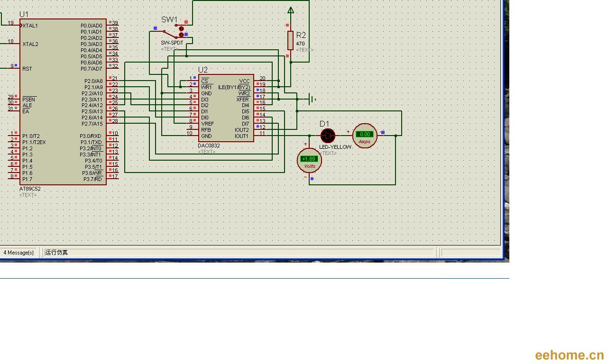Click the 470 resistor value label

point(301,44)
